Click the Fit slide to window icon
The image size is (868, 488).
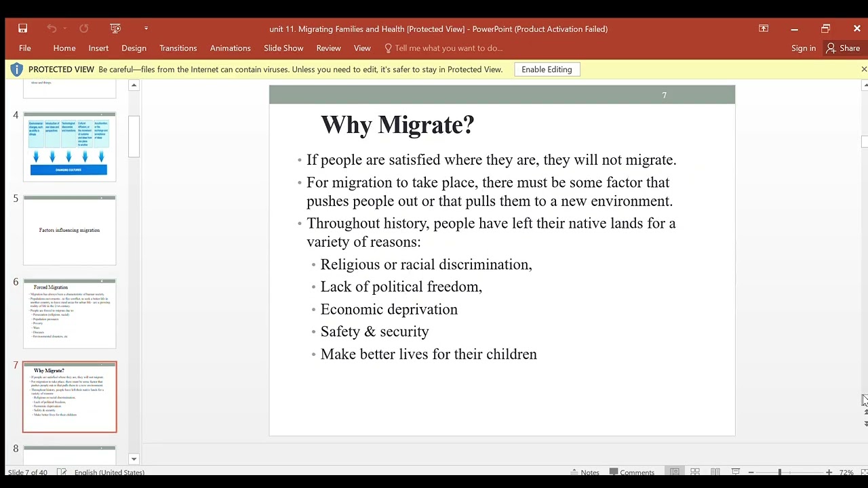(863, 472)
